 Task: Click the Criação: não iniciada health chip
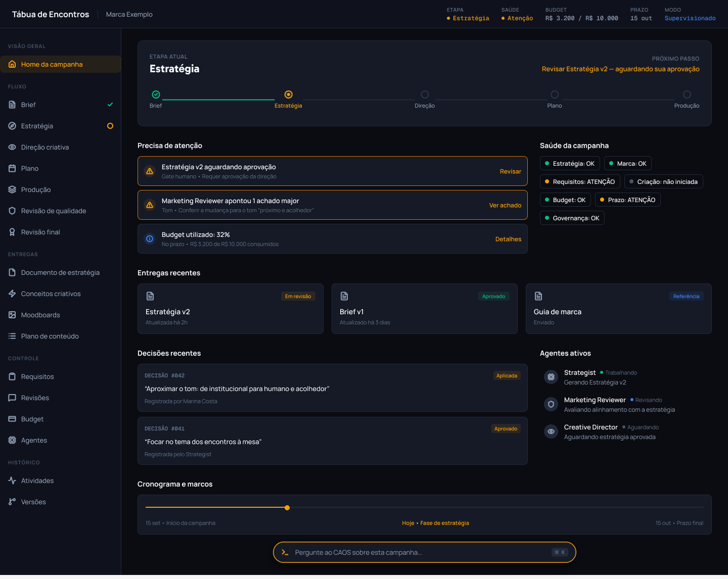(664, 182)
